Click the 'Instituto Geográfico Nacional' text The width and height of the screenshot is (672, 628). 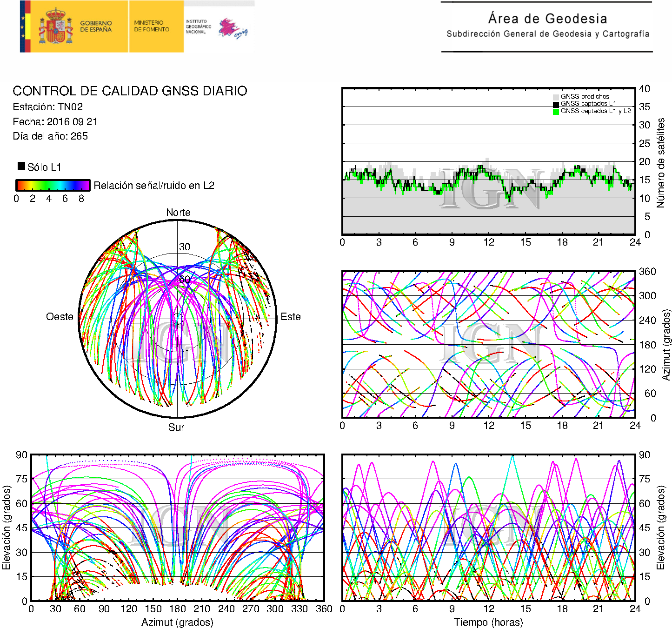click(198, 27)
